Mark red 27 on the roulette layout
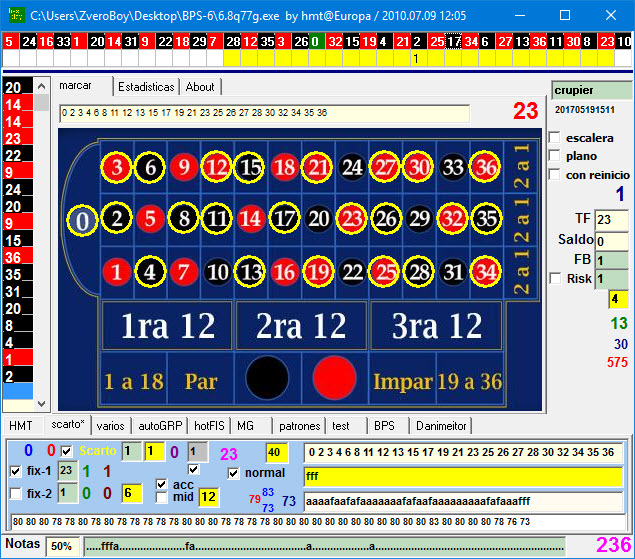Image resolution: width=635 pixels, height=559 pixels. pyautogui.click(x=385, y=167)
